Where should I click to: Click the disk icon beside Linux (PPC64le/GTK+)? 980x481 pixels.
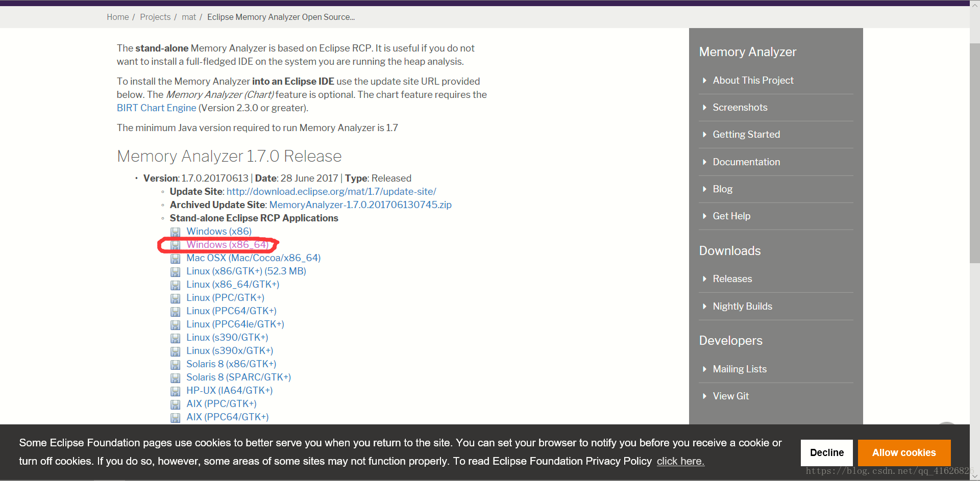pos(175,325)
